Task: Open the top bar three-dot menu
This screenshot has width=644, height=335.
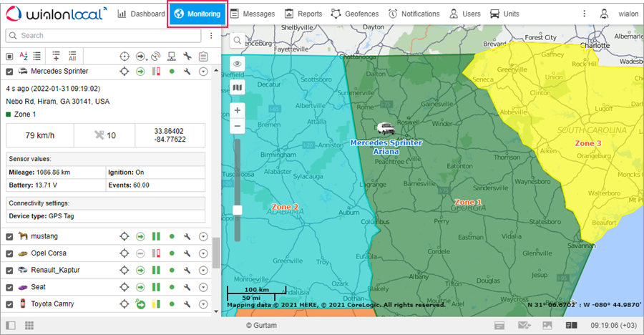Action: (x=584, y=14)
